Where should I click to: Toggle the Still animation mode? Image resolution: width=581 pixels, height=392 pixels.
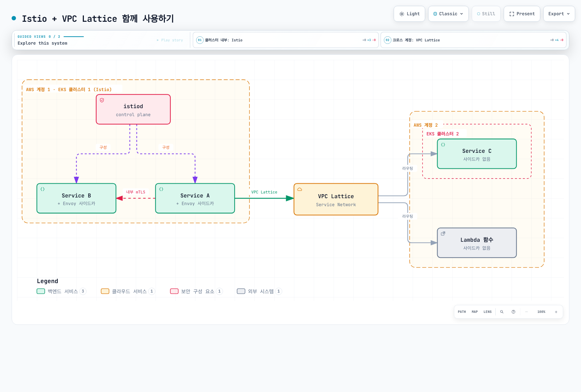486,14
